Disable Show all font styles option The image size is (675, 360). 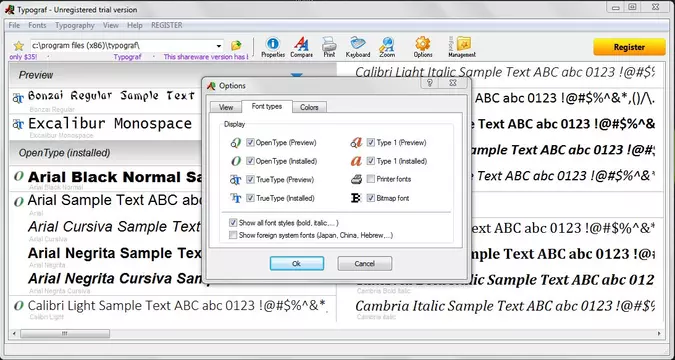pyautogui.click(x=233, y=223)
